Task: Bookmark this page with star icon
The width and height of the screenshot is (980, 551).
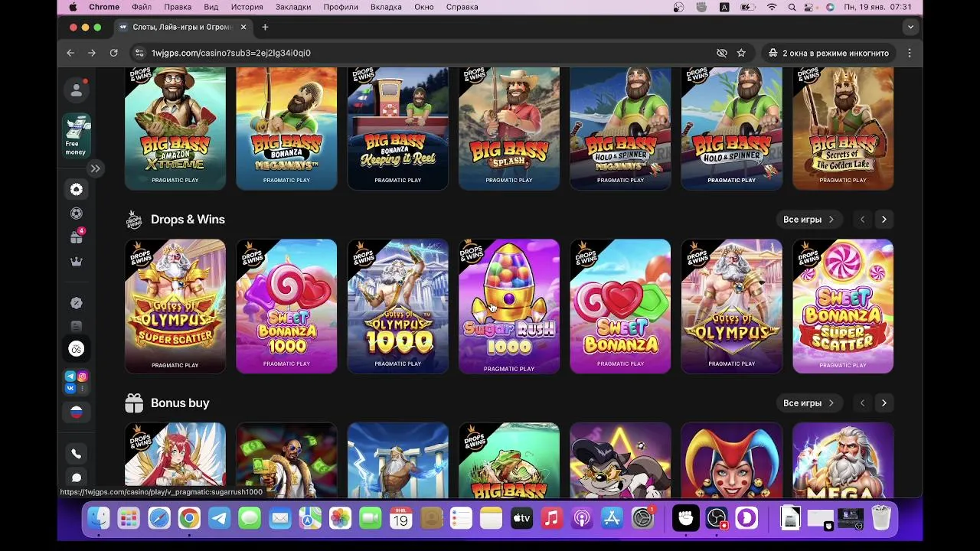Action: click(741, 53)
